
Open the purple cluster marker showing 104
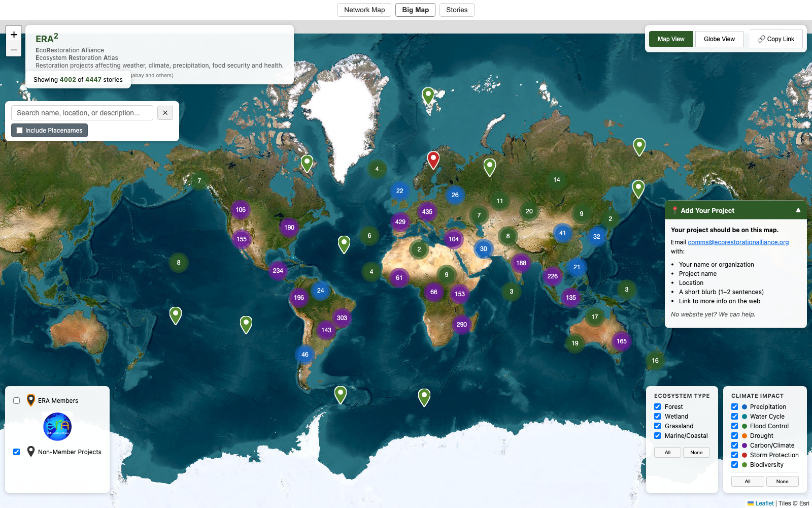(x=454, y=239)
